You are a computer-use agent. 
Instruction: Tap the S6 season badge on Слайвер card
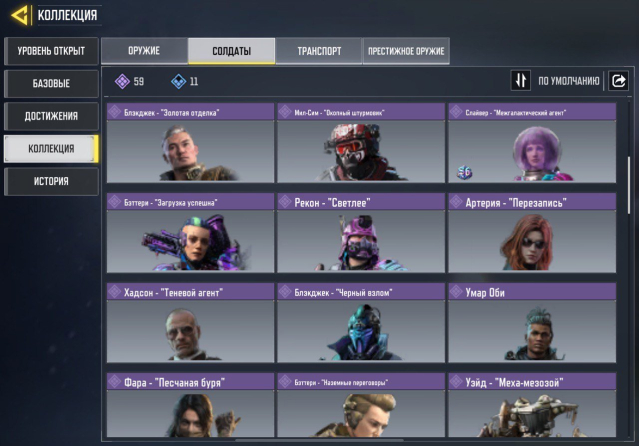[x=464, y=173]
